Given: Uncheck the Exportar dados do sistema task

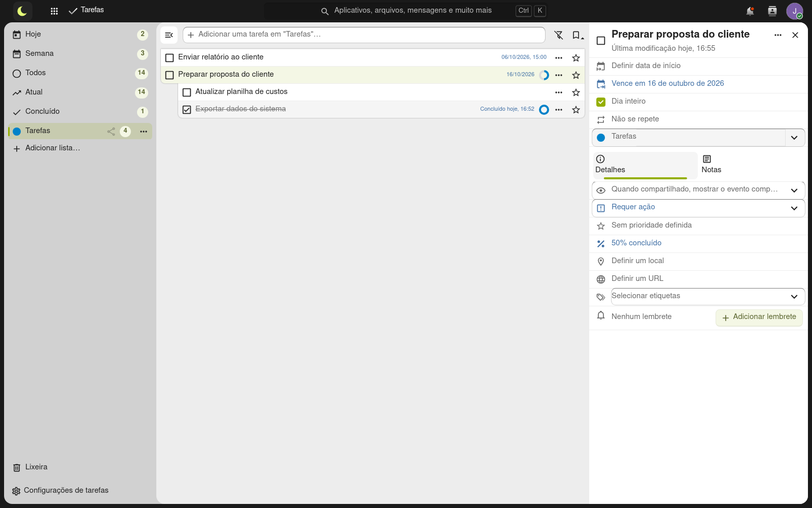Looking at the screenshot, I should click(x=187, y=110).
